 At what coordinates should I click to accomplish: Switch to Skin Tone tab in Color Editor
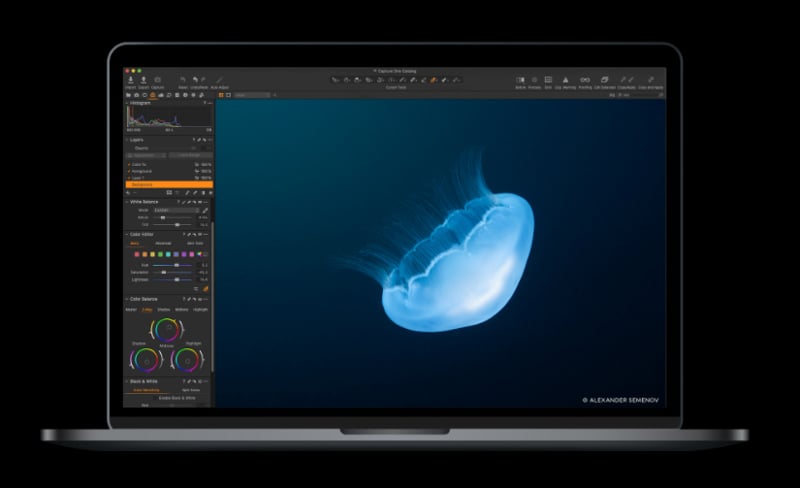pyautogui.click(x=195, y=243)
